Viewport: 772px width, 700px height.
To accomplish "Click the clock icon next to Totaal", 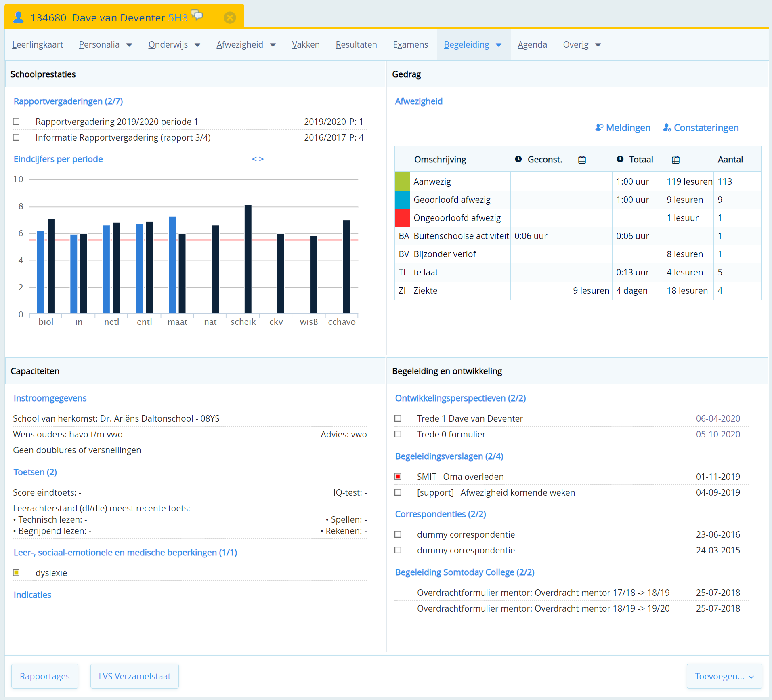I will pos(620,159).
